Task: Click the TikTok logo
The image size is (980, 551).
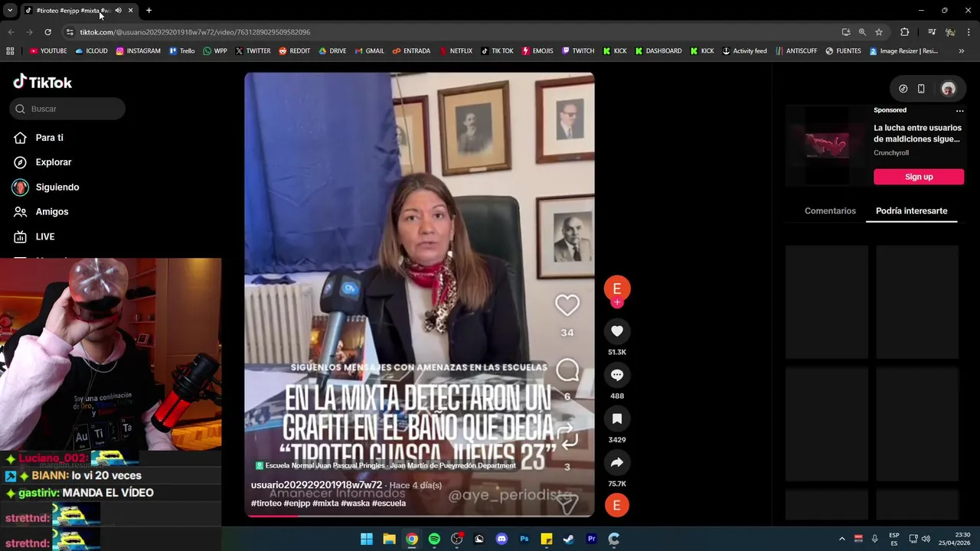Action: click(x=43, y=82)
